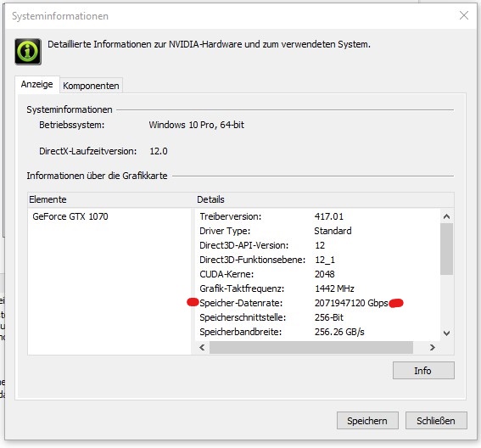The height and width of the screenshot is (448, 481).
Task: Click the details list scroll-down arrow
Action: (446, 333)
